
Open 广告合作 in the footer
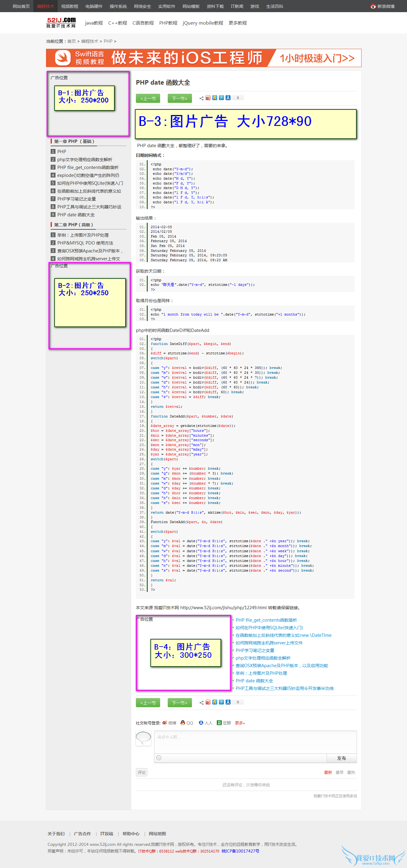[82, 834]
